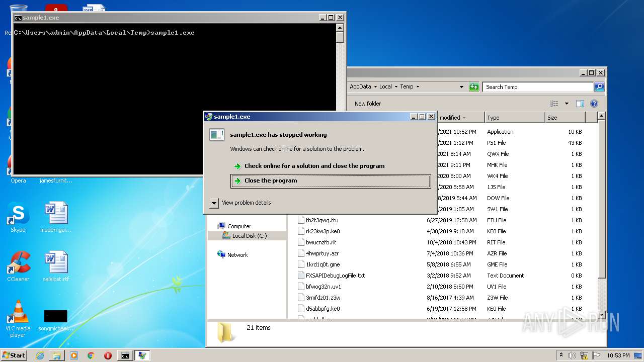Open Skype desktop shortcut
Screen dimensions: 644x362
[18, 218]
